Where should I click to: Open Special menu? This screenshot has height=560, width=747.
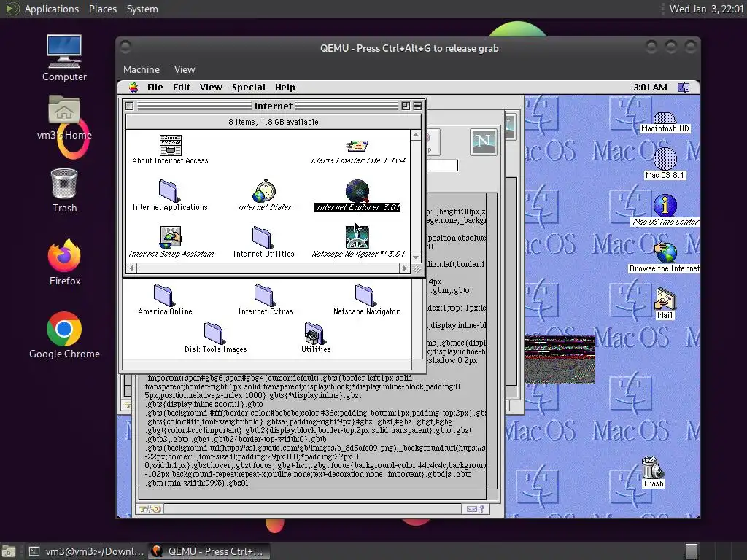(x=249, y=87)
